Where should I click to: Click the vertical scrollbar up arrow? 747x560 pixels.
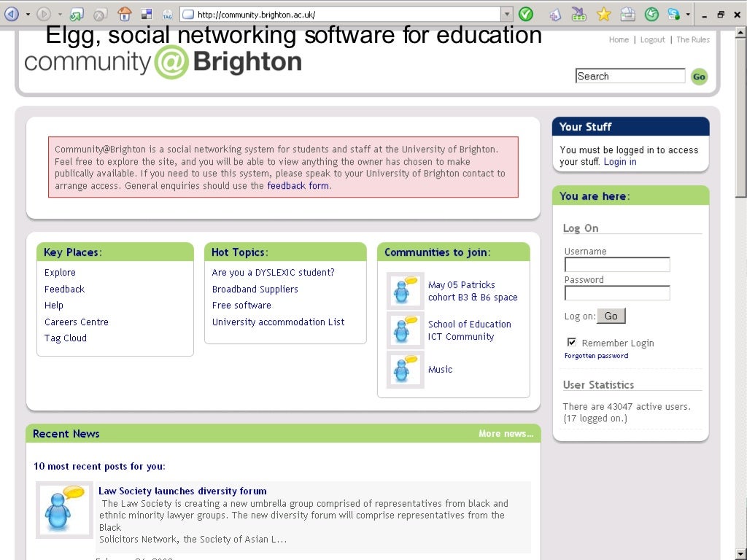(740, 32)
